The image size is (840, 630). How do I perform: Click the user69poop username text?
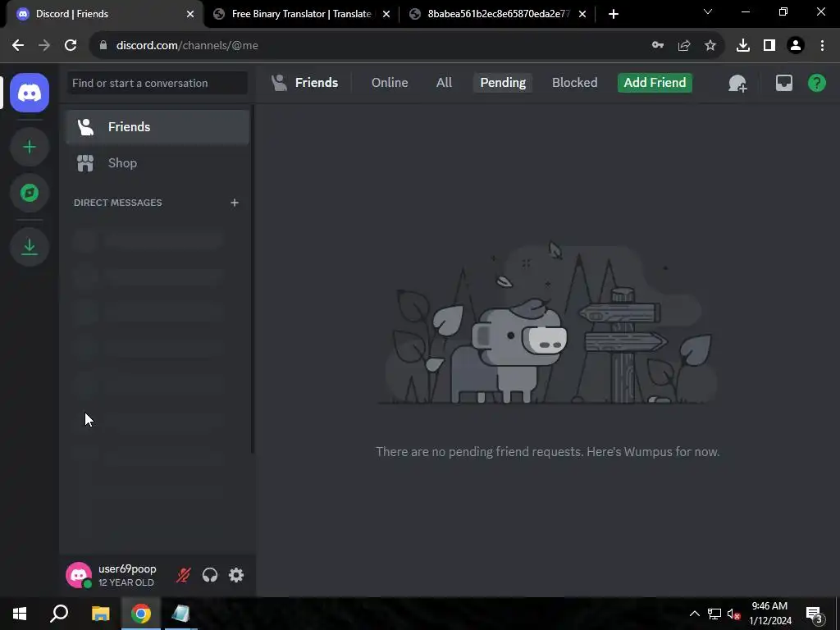127,569
